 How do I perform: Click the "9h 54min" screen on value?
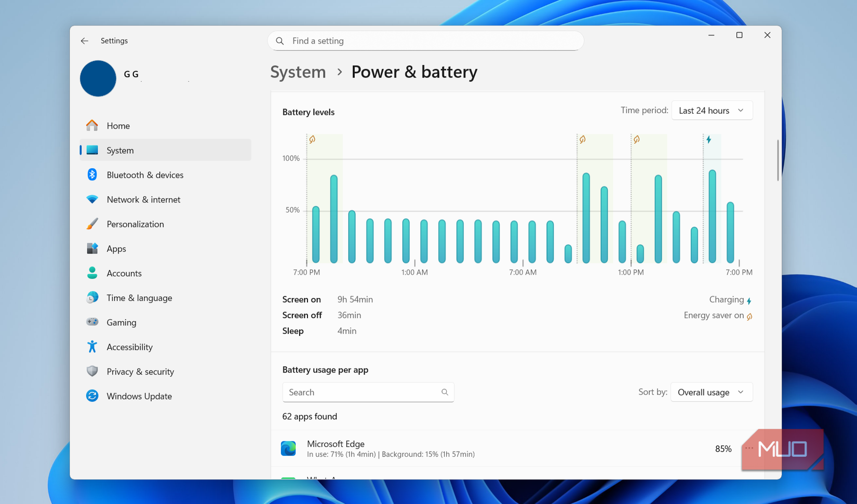pos(355,299)
